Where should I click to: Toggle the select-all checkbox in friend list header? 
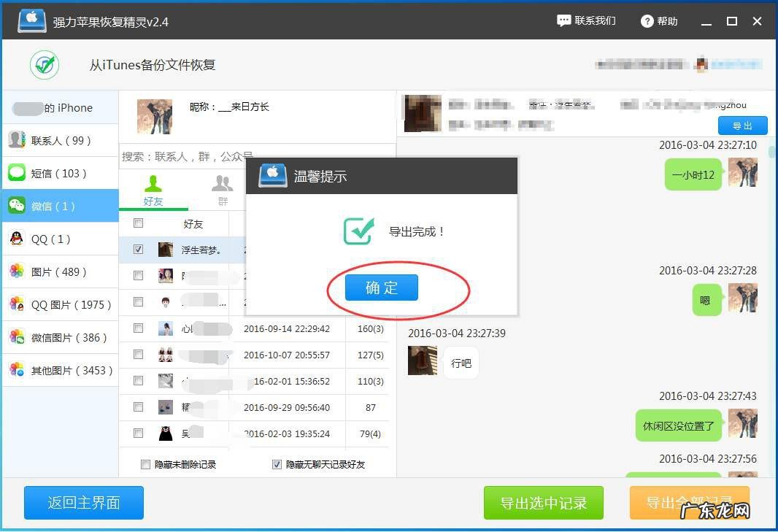[x=138, y=223]
